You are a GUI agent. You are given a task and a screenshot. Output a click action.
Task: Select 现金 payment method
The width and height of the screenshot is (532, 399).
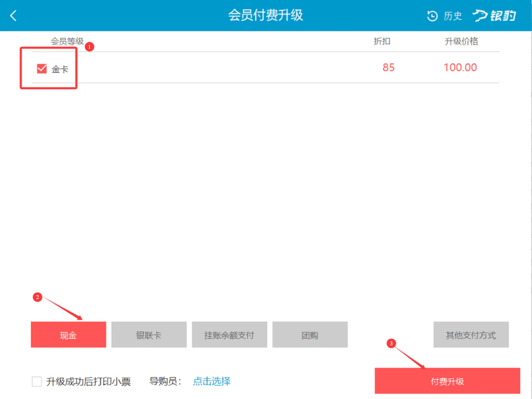[69, 335]
